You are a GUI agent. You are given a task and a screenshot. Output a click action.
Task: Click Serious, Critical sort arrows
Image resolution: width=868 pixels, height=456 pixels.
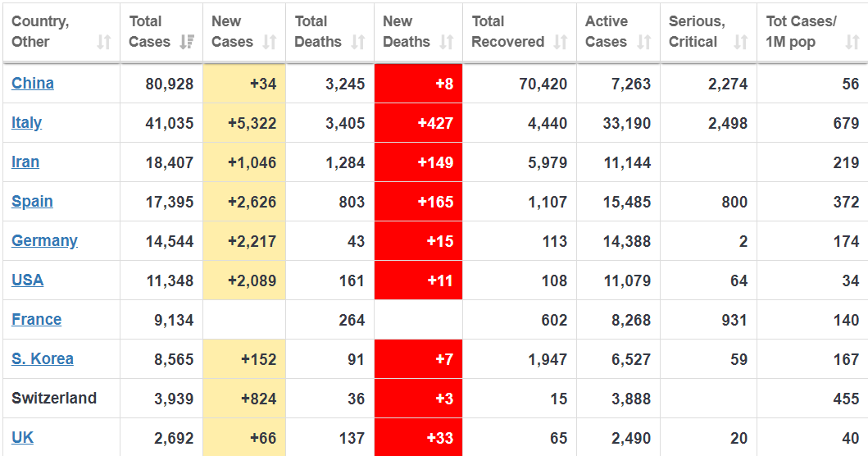tap(741, 42)
